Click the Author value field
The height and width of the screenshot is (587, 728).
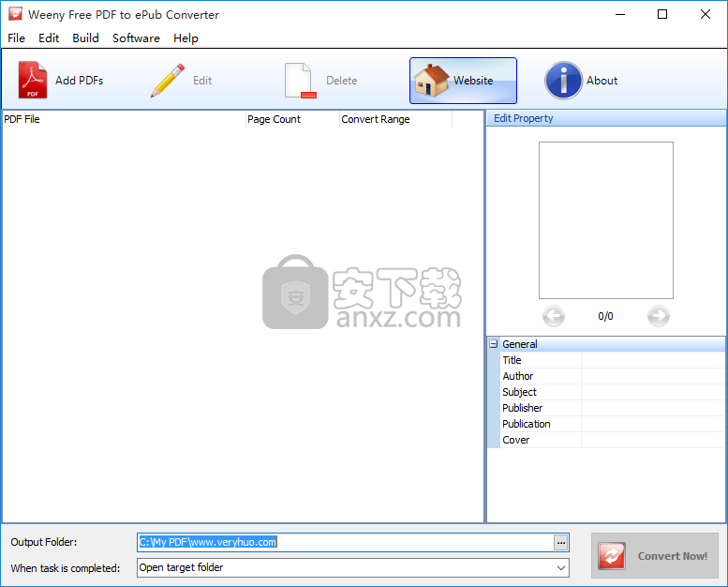653,376
